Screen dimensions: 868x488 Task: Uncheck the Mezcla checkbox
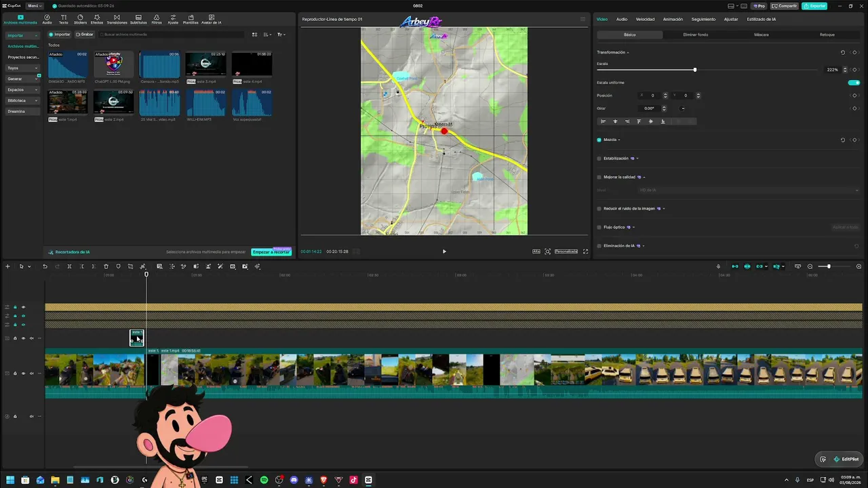click(599, 140)
